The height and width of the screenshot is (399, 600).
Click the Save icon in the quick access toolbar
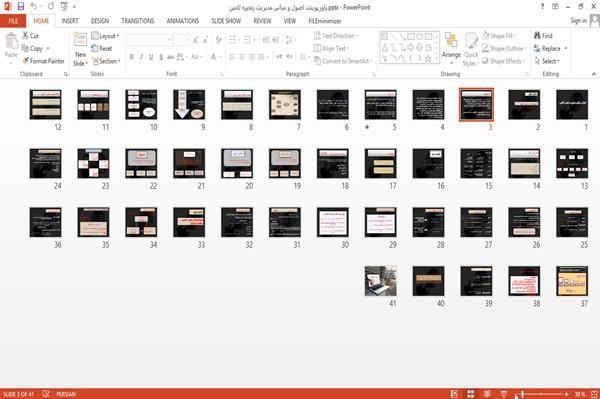[21, 7]
